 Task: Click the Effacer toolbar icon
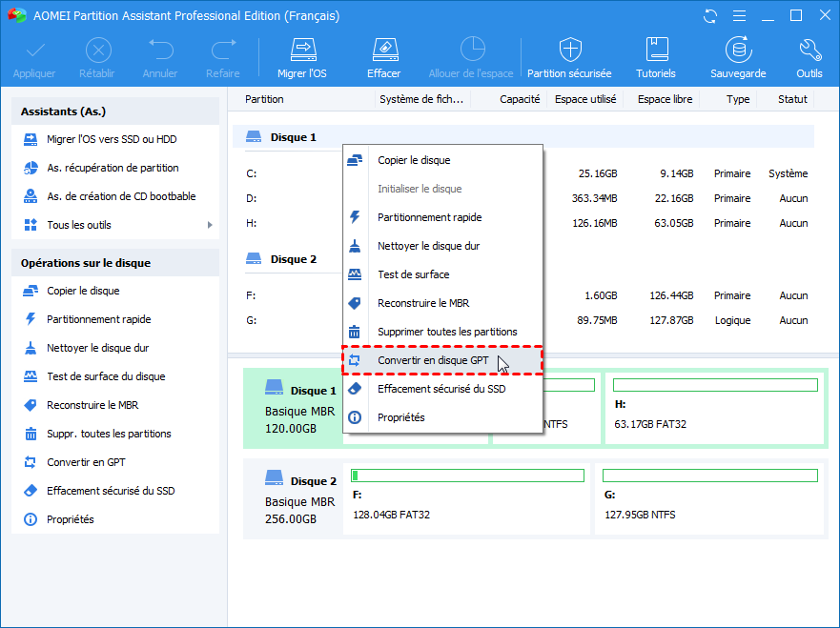click(x=383, y=50)
